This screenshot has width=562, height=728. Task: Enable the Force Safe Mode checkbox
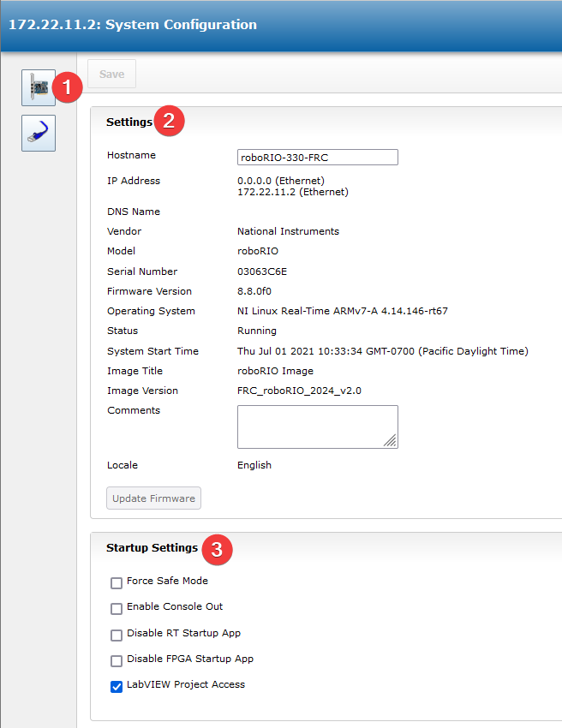coord(117,583)
